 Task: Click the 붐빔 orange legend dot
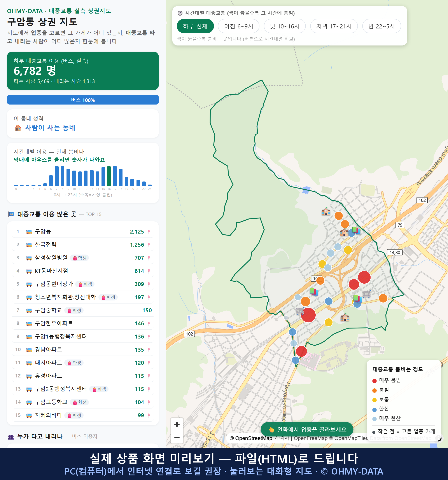[x=374, y=390]
